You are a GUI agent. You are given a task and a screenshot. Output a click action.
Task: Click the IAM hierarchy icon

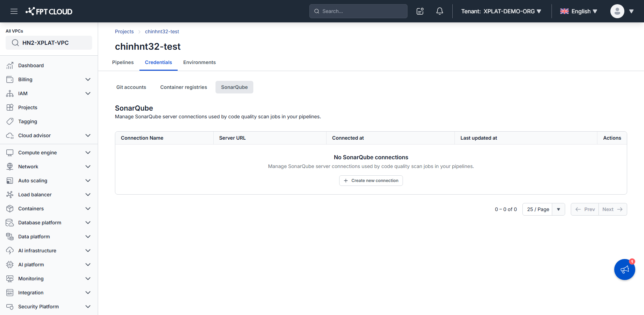pyautogui.click(x=10, y=93)
